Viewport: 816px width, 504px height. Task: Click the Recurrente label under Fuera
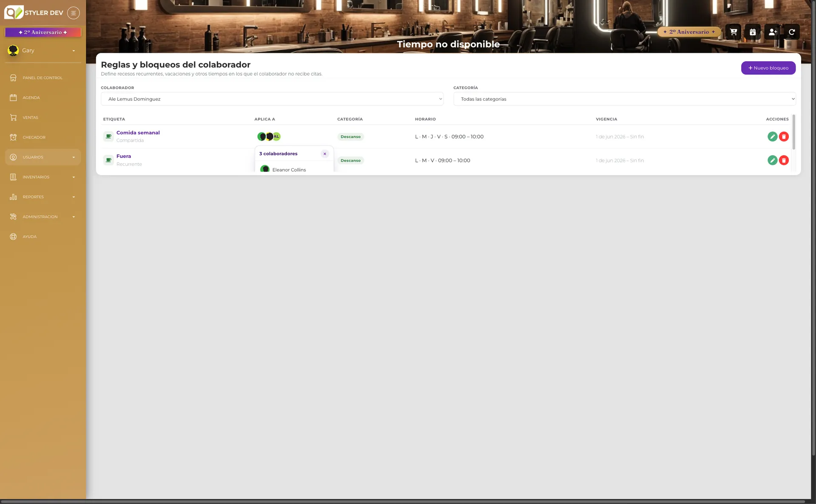[129, 164]
